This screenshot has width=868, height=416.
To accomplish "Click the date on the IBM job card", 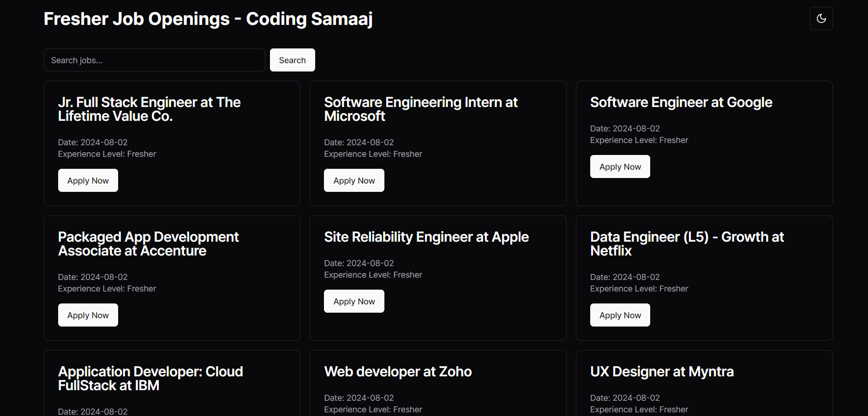I will coord(93,411).
